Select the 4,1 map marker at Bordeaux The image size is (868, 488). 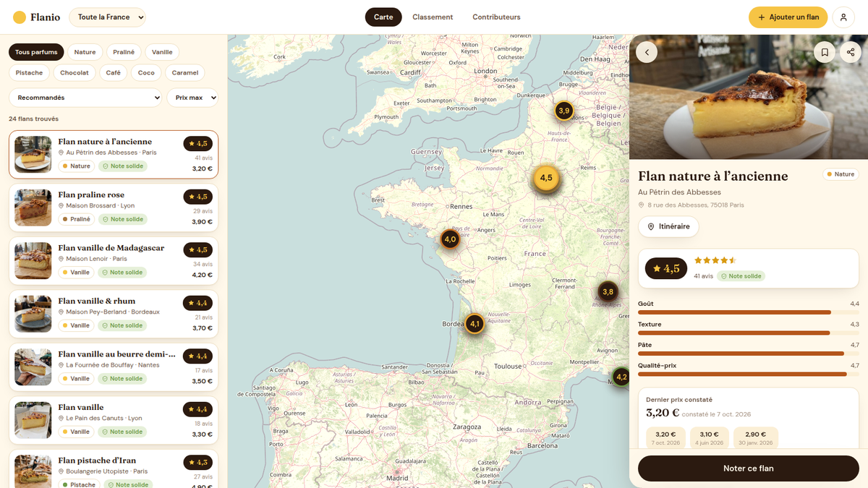click(475, 324)
